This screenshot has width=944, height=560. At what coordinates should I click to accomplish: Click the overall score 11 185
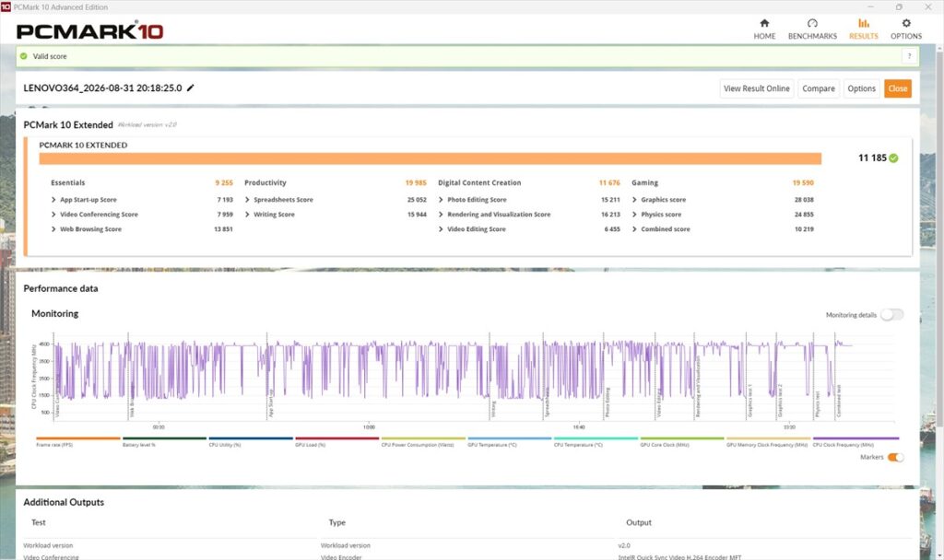pyautogui.click(x=872, y=158)
